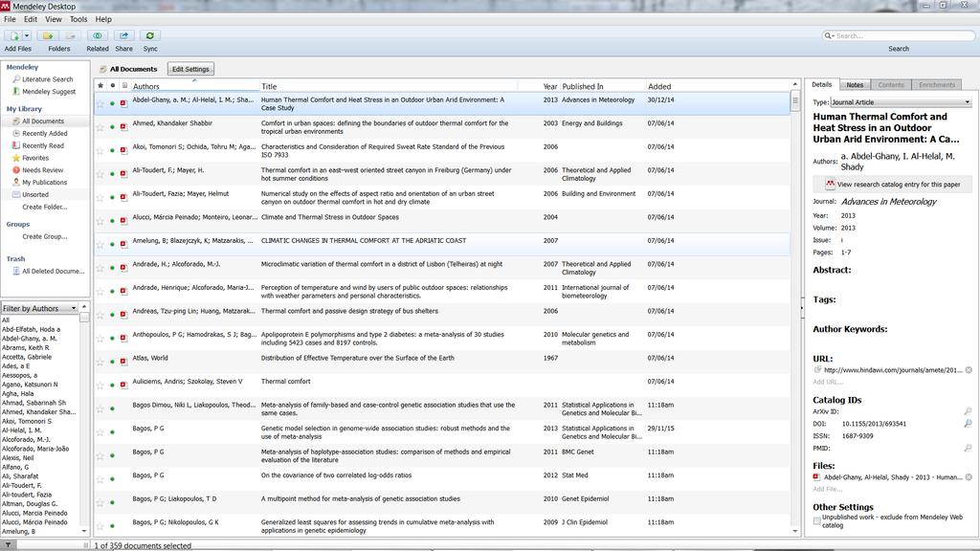Click the Add Files toolbar icon
Viewport: 980px width, 551px height.
click(x=13, y=35)
